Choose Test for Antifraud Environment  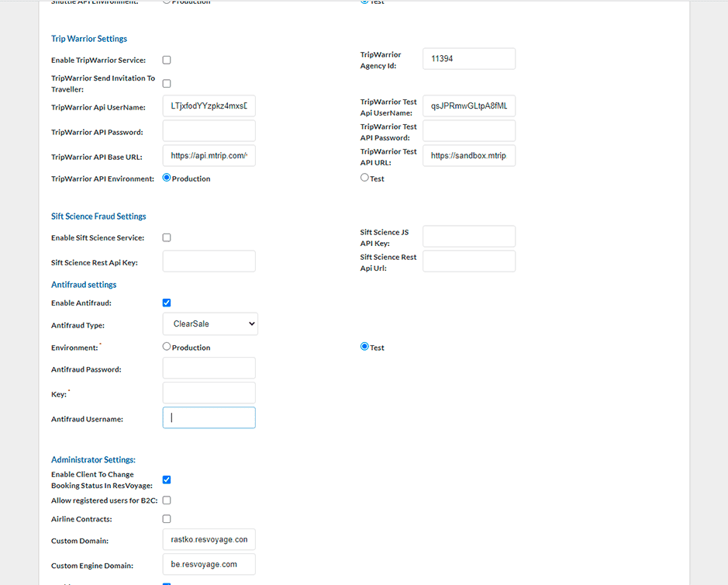364,347
